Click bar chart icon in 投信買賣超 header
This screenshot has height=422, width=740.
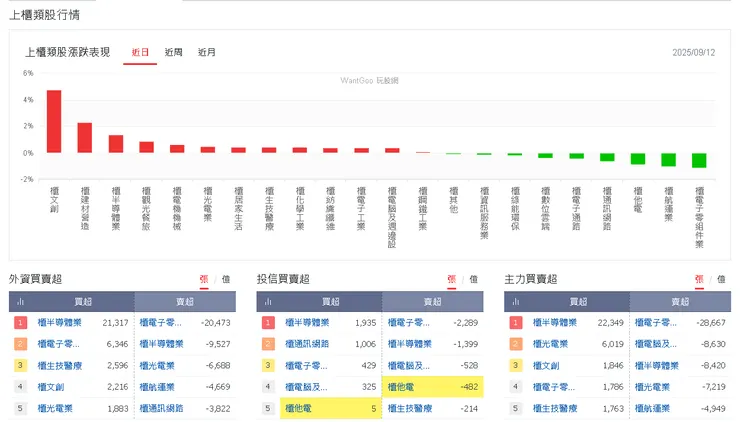tap(268, 302)
